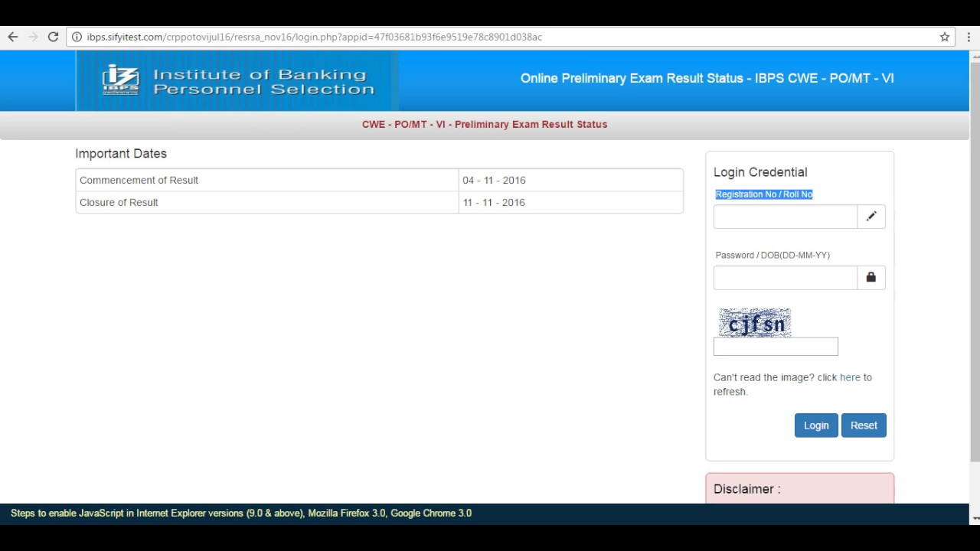Click the 'Login Credential' heading

760,172
